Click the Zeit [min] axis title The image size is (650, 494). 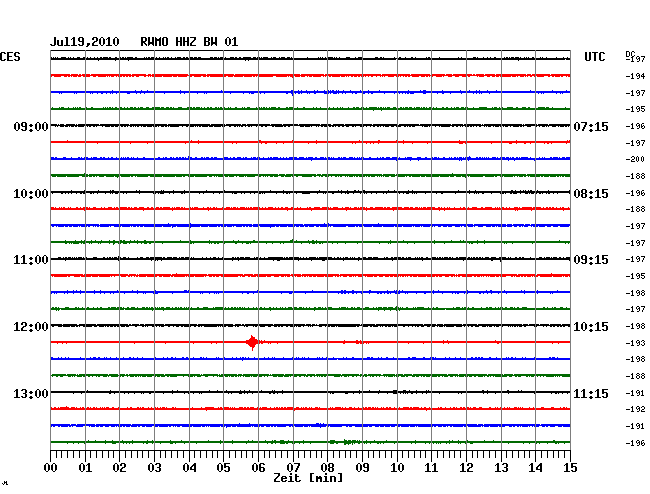click(x=308, y=478)
